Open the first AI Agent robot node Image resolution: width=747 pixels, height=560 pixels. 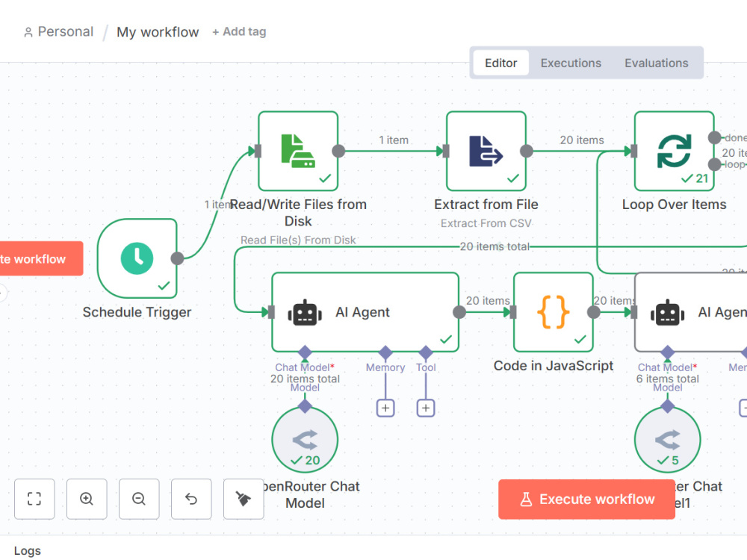[x=365, y=312]
